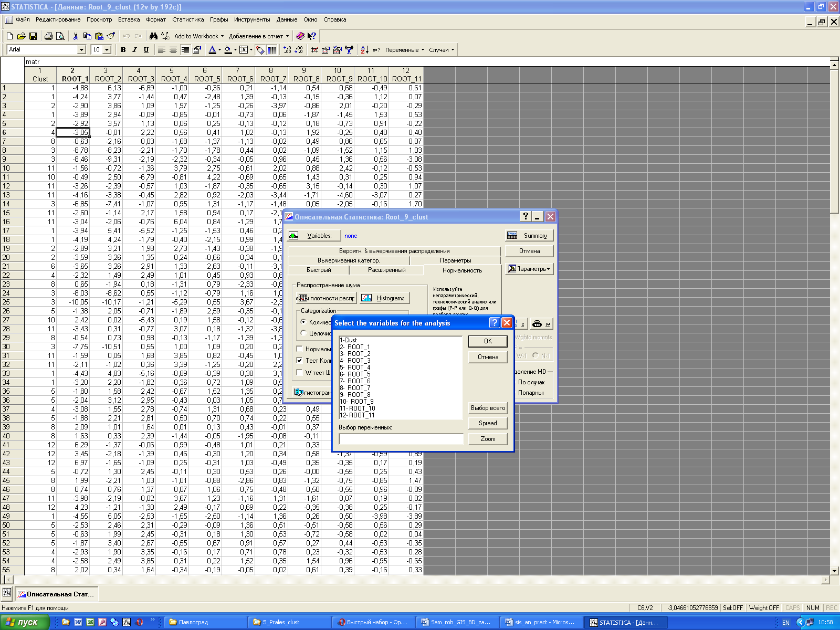840x630 pixels.
Task: Open the Графы menu
Action: coord(219,19)
